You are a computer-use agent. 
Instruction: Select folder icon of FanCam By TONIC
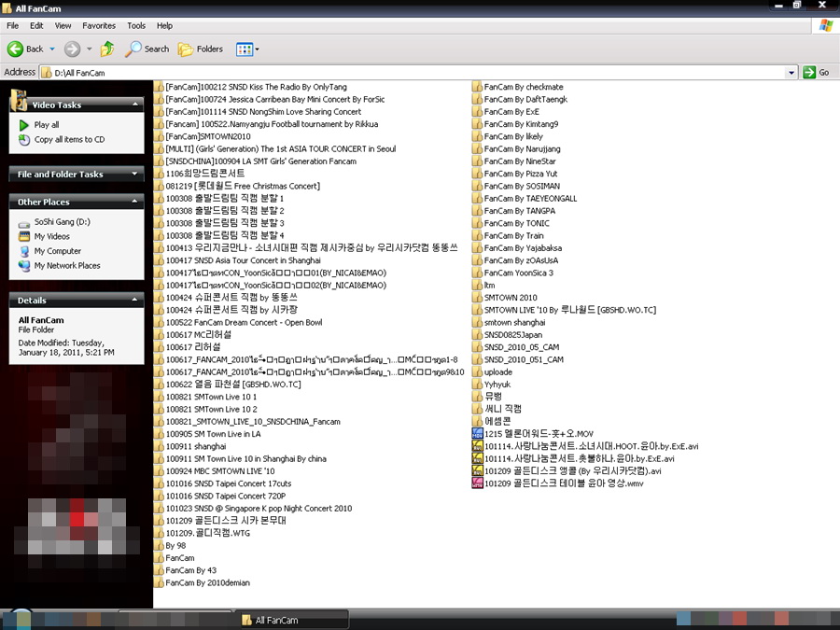477,223
